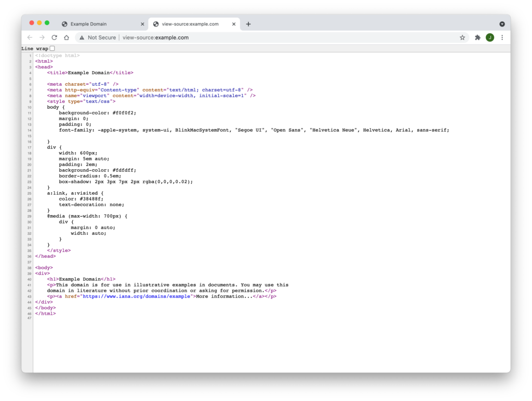This screenshot has width=532, height=401.
Task: Click the meta viewport line
Action: pos(151,96)
